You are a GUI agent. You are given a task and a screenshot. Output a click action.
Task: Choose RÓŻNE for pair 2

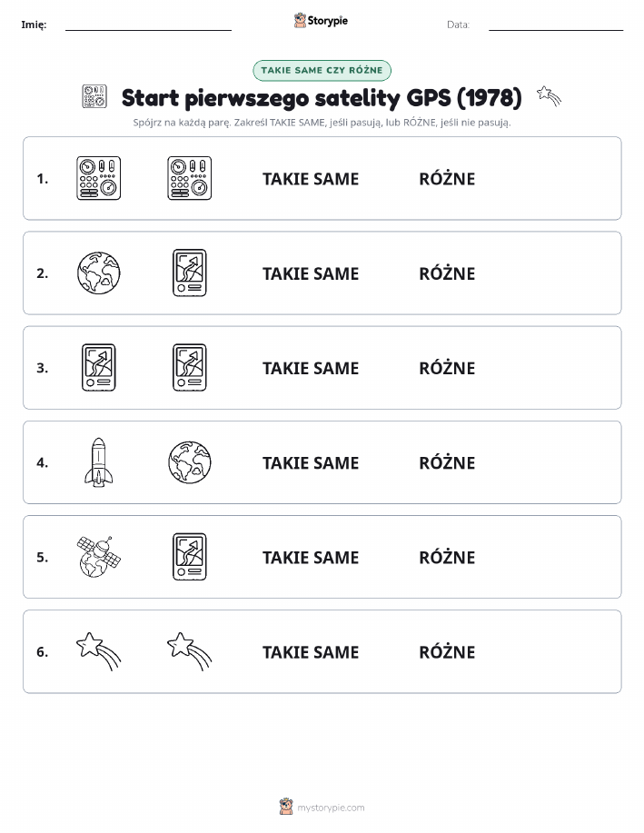click(447, 273)
